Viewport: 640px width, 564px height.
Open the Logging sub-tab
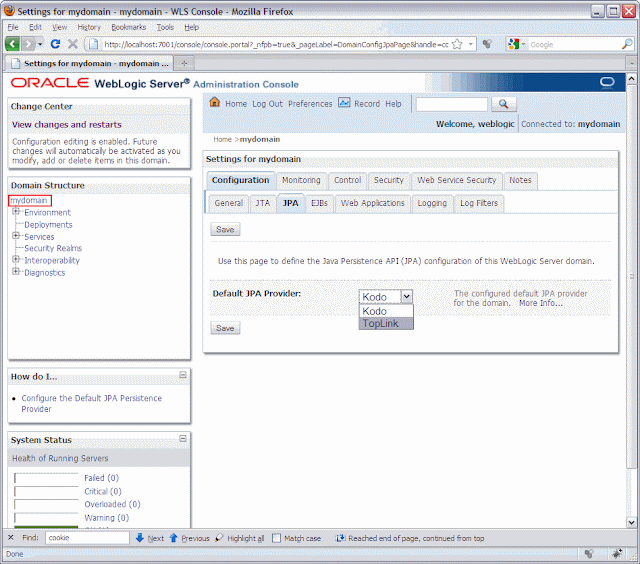pyautogui.click(x=432, y=203)
